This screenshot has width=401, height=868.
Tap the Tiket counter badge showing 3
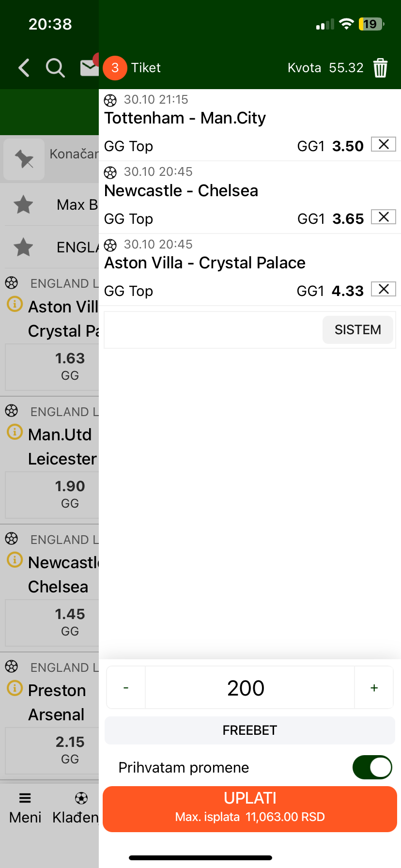[x=115, y=68]
